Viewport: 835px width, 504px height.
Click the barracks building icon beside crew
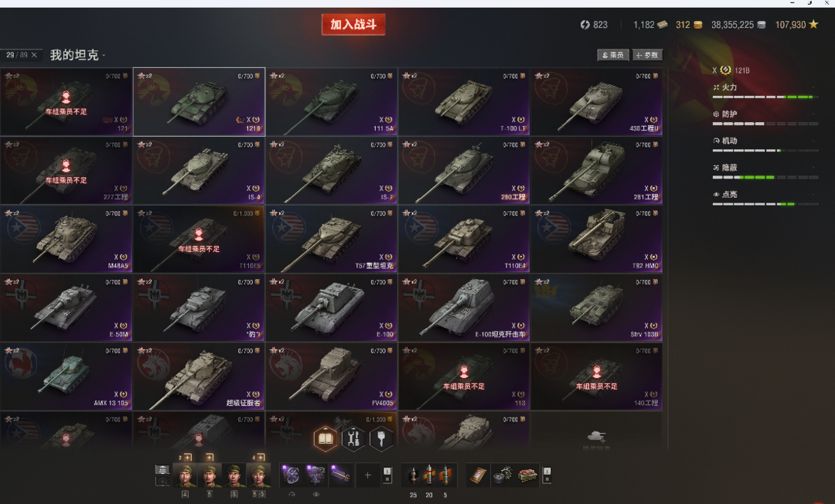162,469
